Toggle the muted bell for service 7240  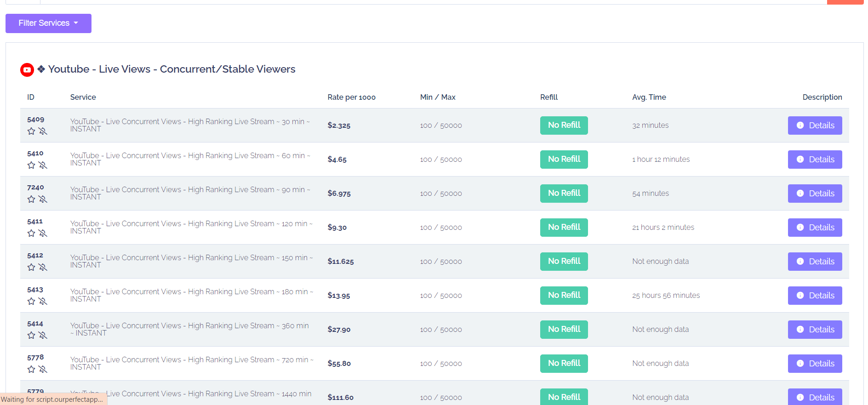43,200
